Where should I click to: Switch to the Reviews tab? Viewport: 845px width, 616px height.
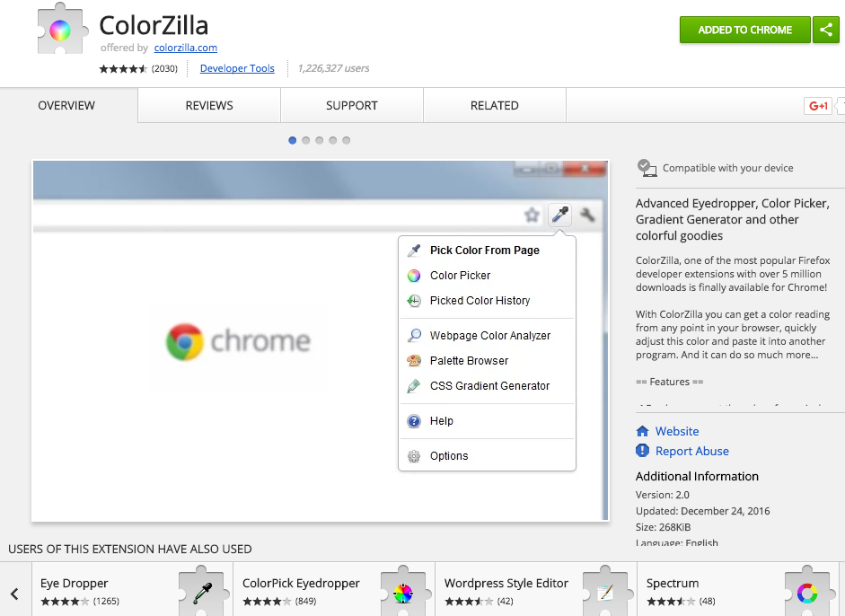(209, 106)
